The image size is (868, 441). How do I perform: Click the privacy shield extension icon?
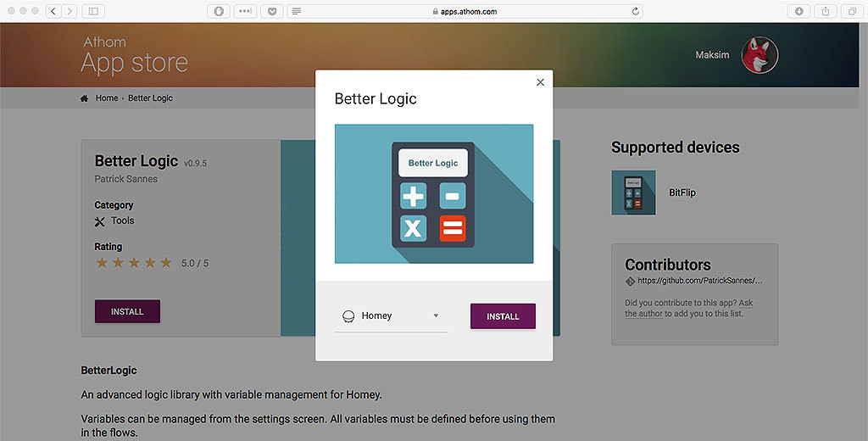coord(219,11)
